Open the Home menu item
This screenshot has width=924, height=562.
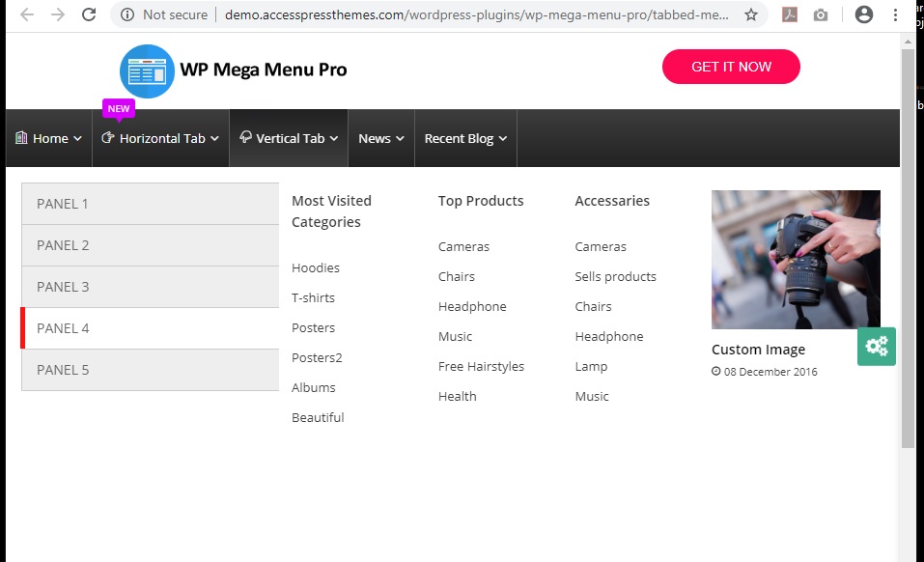49,138
